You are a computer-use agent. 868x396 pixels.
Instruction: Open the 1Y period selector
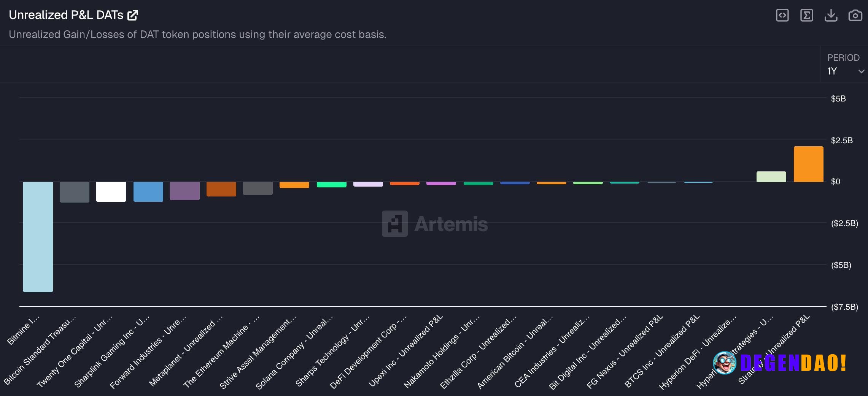832,71
